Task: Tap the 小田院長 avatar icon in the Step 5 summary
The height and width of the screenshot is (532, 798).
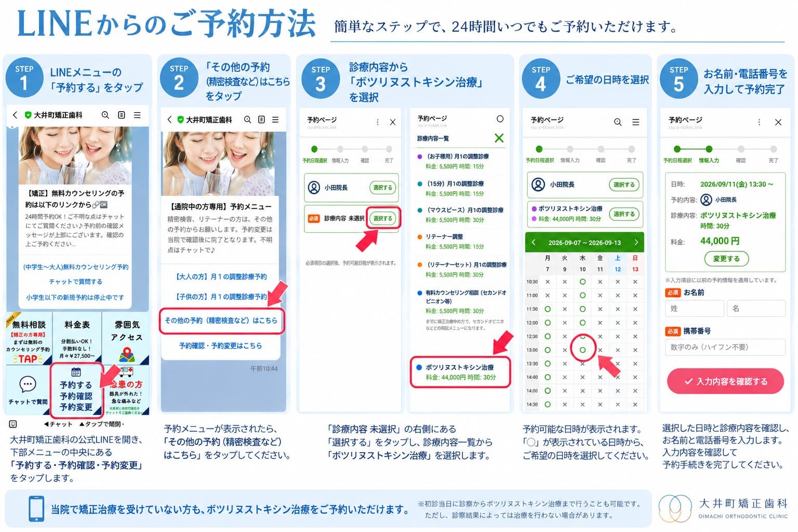Action: point(706,199)
